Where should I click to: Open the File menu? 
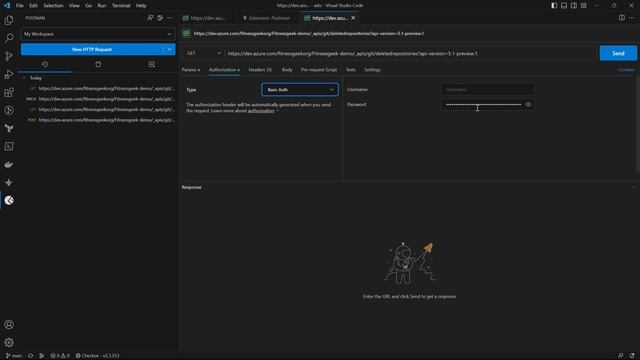(x=20, y=6)
